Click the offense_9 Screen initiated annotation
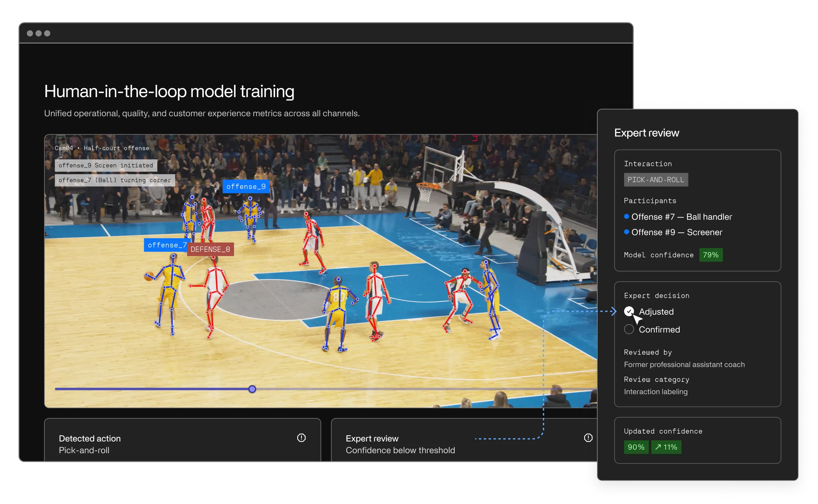Image resolution: width=818 pixels, height=504 pixels. pos(106,165)
